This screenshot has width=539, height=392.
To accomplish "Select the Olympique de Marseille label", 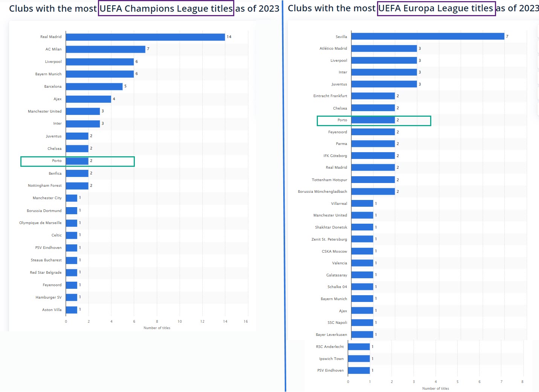I will point(40,223).
